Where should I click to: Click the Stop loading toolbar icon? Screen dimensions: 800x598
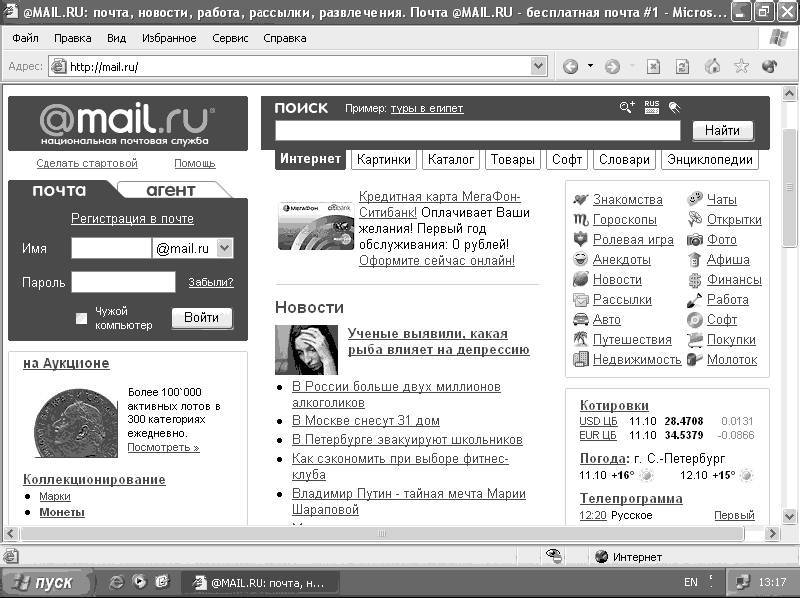click(x=653, y=66)
